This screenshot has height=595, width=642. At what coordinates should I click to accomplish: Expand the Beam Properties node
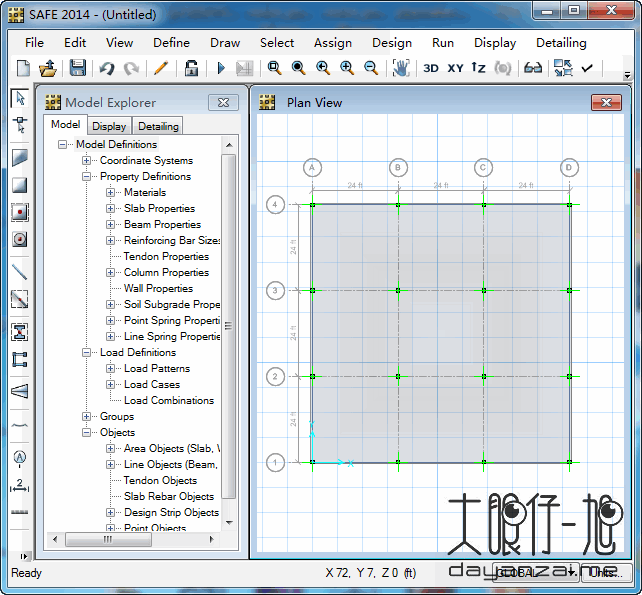point(110,224)
